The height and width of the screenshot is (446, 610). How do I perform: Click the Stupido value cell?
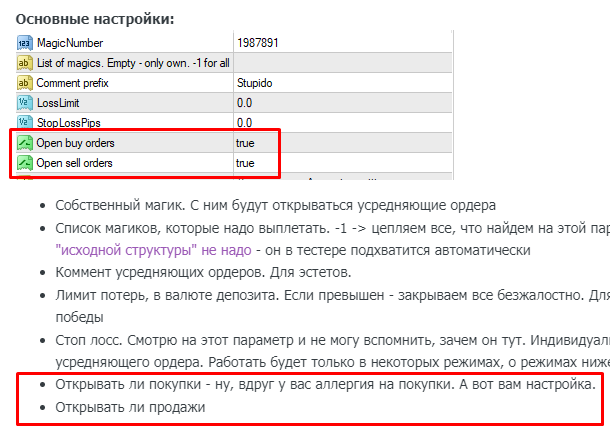click(343, 83)
